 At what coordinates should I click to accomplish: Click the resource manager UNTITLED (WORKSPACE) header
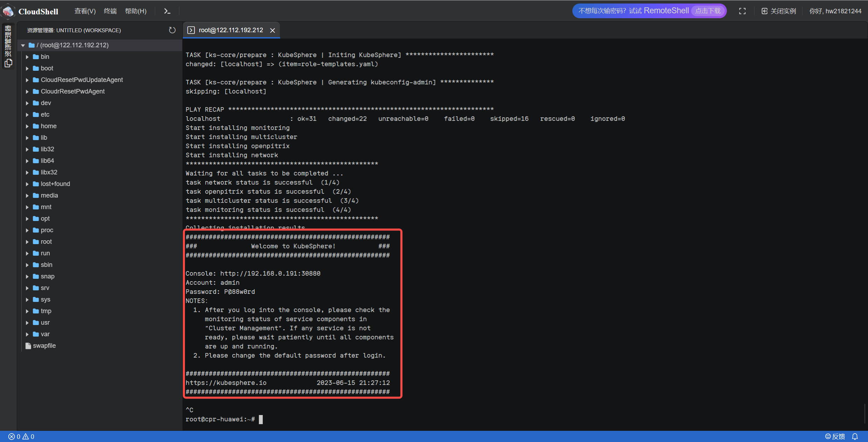pyautogui.click(x=74, y=30)
